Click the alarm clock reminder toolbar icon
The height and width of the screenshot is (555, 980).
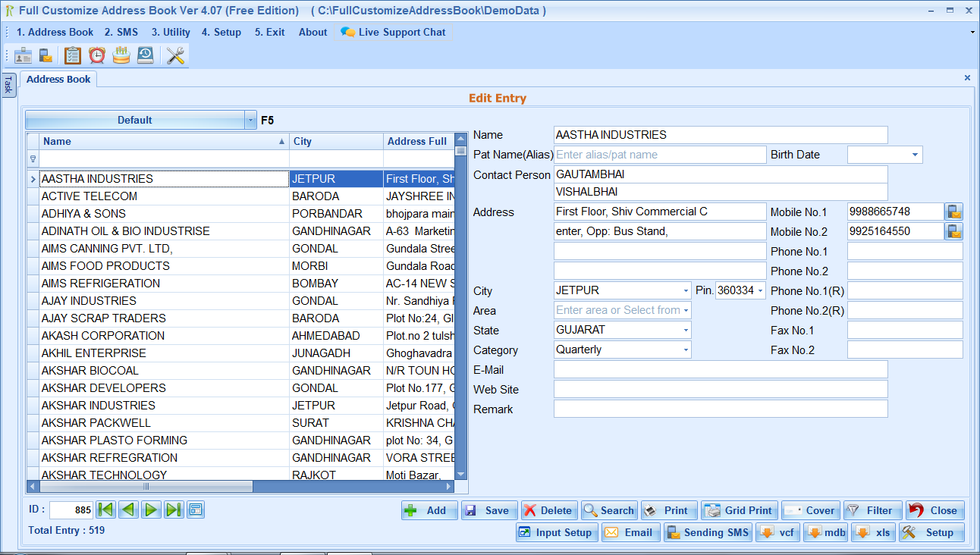pos(96,55)
